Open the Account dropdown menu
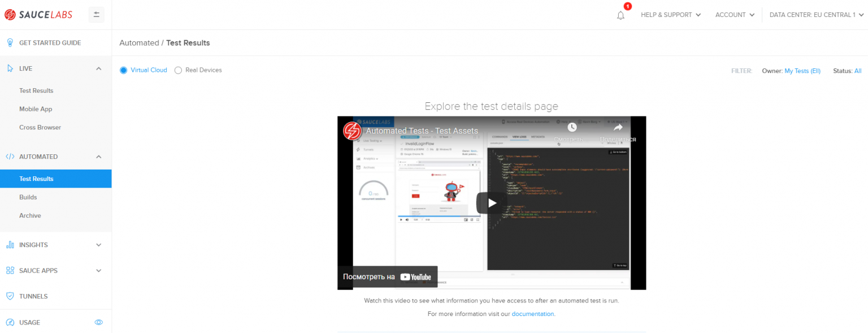This screenshot has width=868, height=333. [734, 14]
